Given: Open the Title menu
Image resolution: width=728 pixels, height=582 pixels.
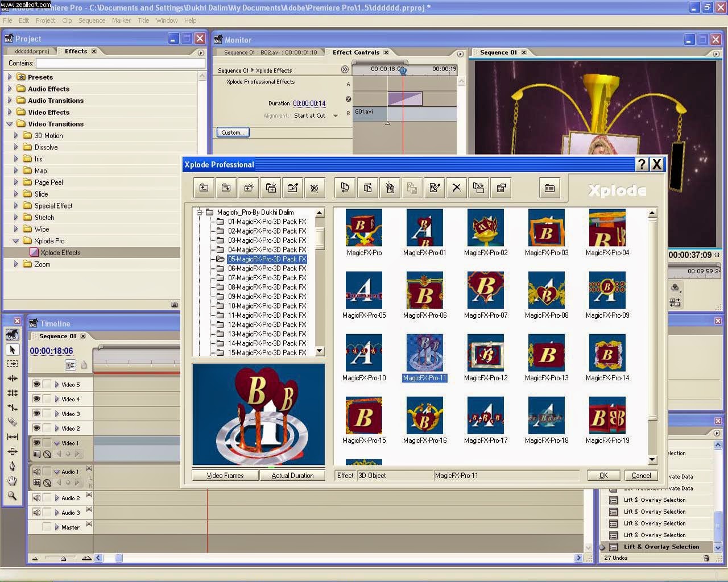Looking at the screenshot, I should (x=143, y=20).
